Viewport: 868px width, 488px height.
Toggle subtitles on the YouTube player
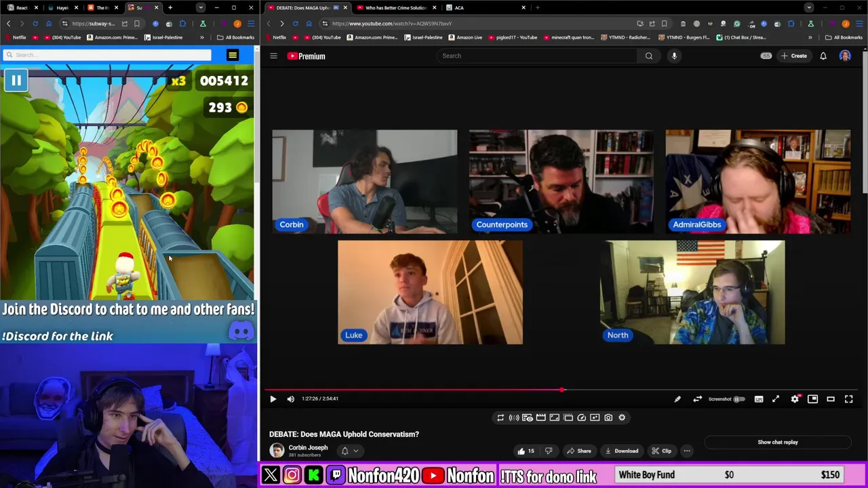point(759,399)
